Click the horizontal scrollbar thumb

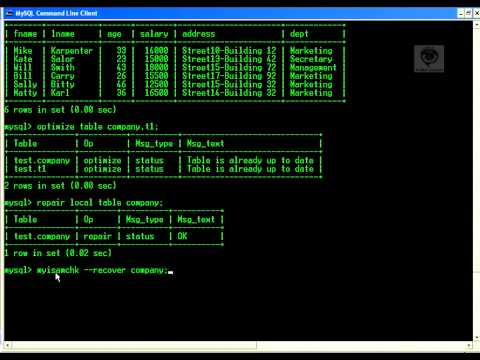pos(134,346)
